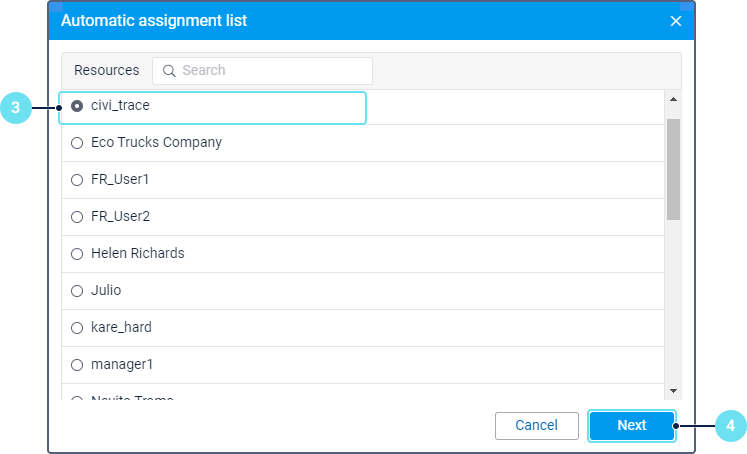Choose Eco Trucks Company radio button
Screen dimensions: 747x454
77,143
